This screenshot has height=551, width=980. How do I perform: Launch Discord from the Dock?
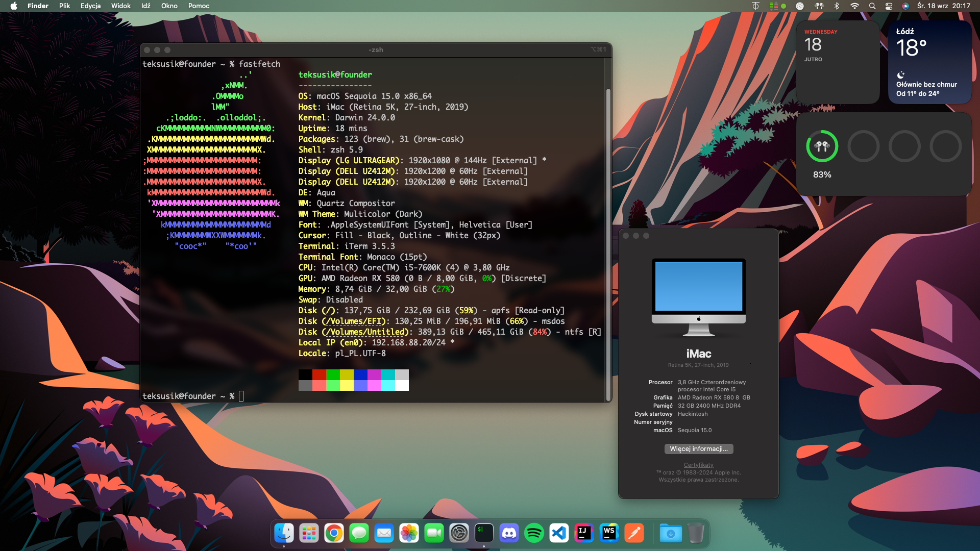(509, 533)
